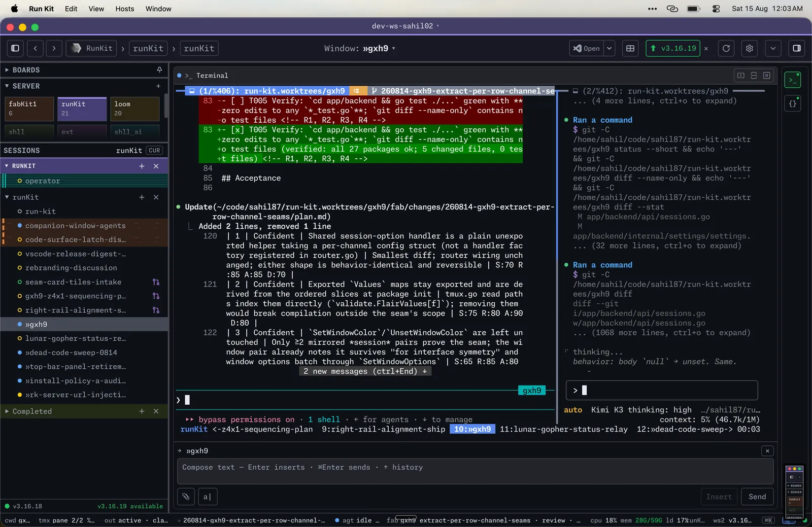Toggle the a| text mode button
Screen dimensions: 812x527
(x=207, y=497)
